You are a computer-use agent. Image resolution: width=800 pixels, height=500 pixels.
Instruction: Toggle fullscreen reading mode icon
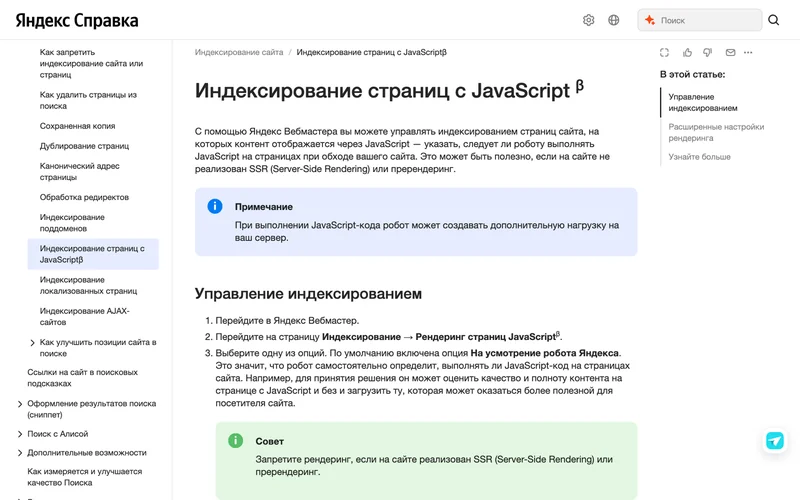point(664,52)
